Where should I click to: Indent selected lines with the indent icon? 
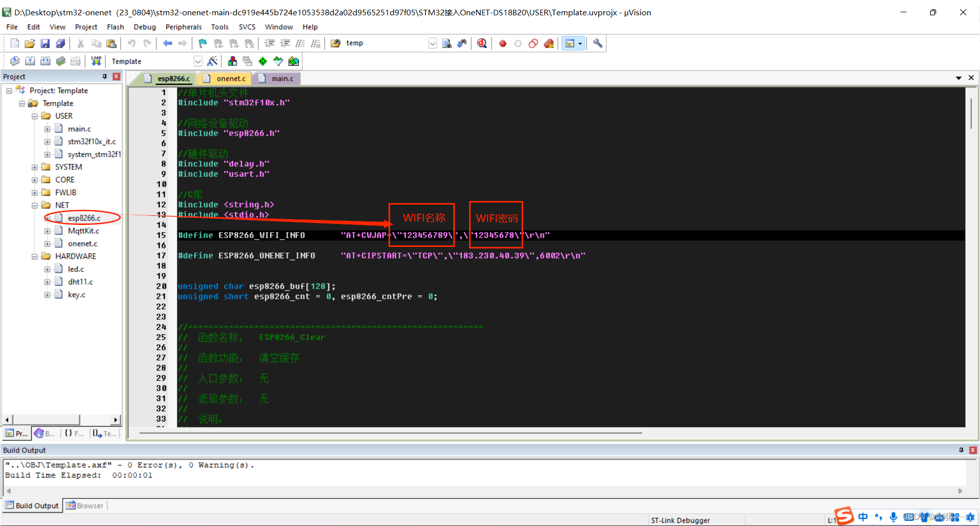270,43
